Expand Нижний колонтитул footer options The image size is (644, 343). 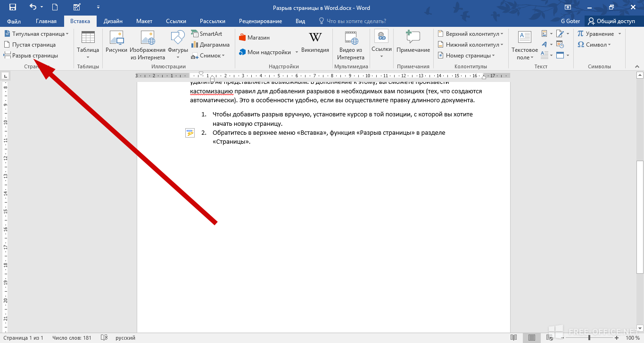point(471,45)
